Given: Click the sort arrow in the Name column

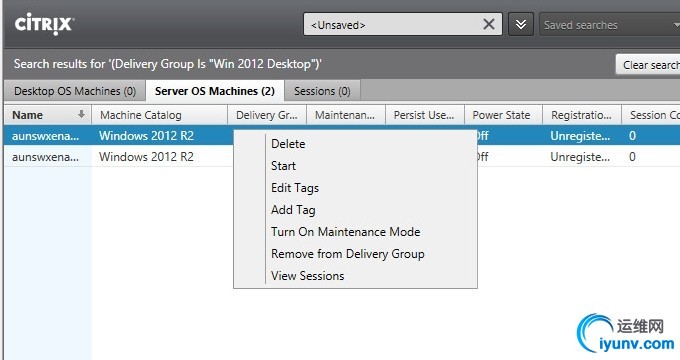Looking at the screenshot, I should [x=81, y=115].
